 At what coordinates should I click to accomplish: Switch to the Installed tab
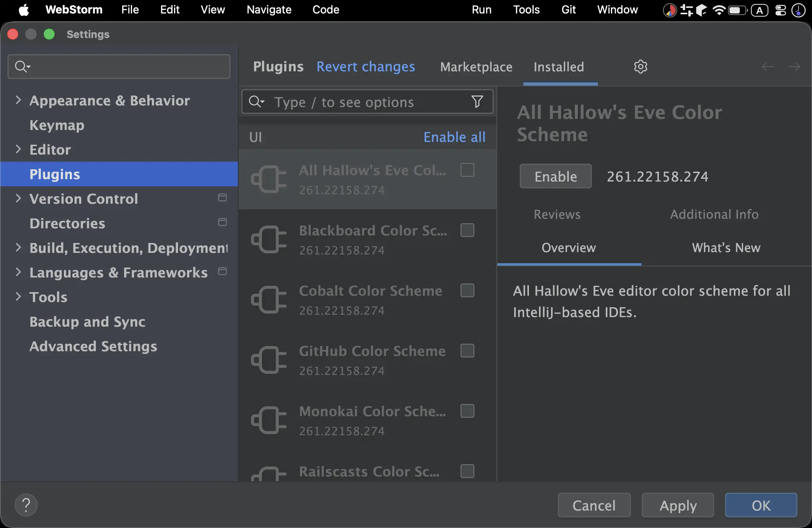pyautogui.click(x=559, y=67)
